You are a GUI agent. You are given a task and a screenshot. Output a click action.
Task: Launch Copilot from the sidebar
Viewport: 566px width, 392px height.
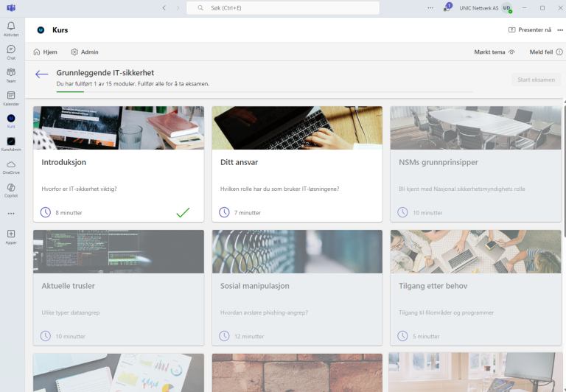pyautogui.click(x=11, y=189)
